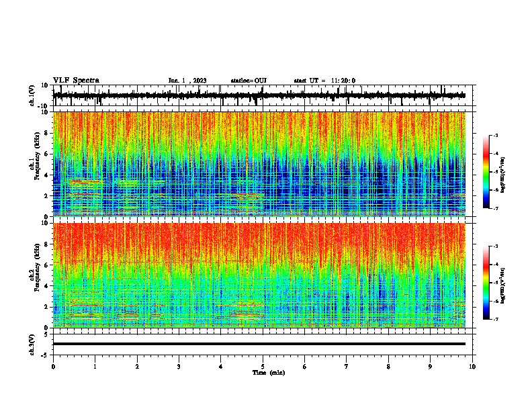532x411 pixels.
Task: Click the -3 label on ch.2 color bar
Action: [496, 246]
